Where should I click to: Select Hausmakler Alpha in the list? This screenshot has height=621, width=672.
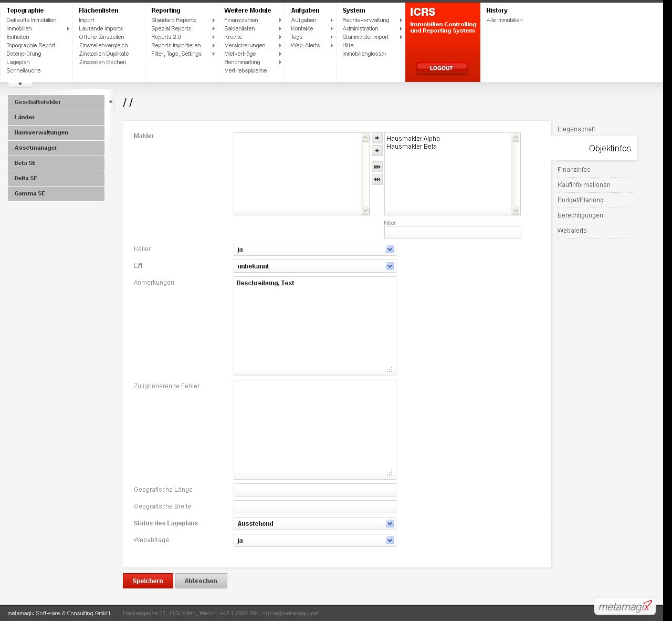click(413, 139)
